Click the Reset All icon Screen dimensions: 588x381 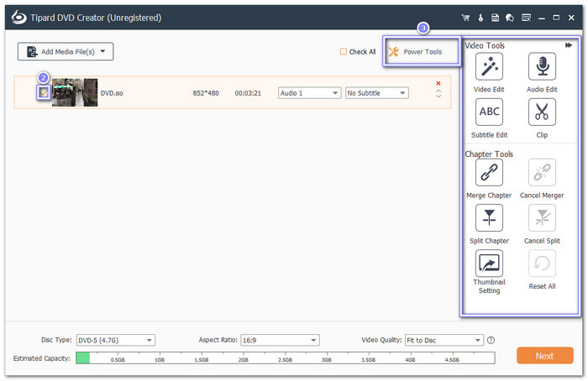tap(542, 264)
